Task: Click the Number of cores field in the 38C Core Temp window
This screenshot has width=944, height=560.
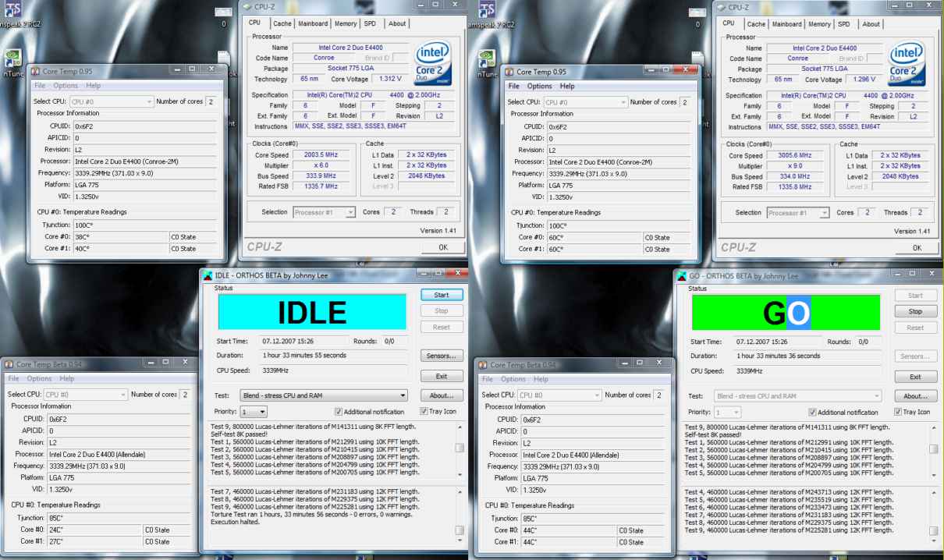Action: (x=211, y=101)
